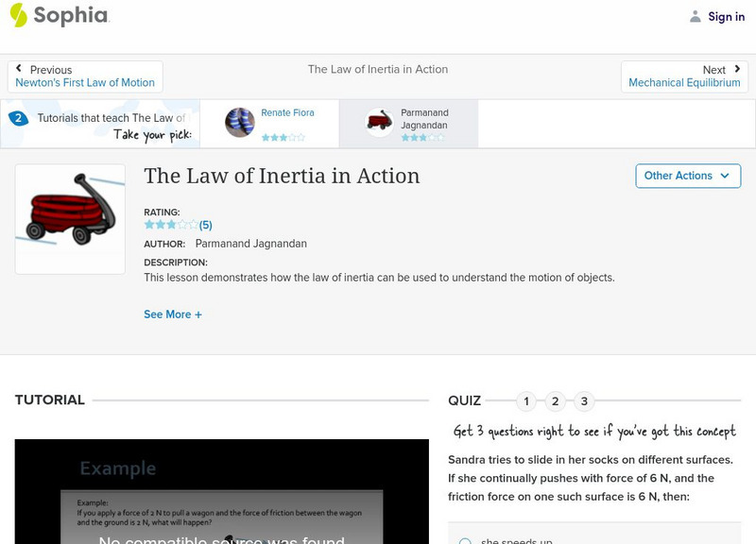
Task: Open the Newton's First Law of Motion lesson
Action: (x=84, y=82)
